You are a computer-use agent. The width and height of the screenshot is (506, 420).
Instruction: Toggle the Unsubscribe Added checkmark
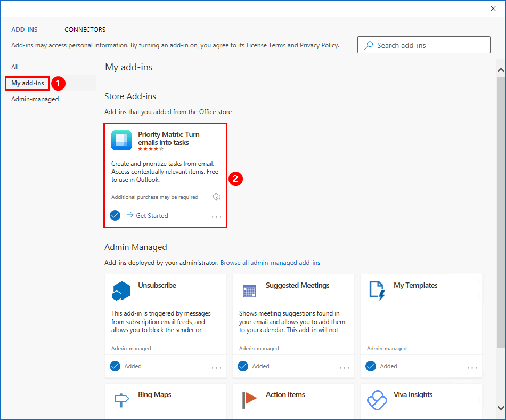click(x=115, y=366)
